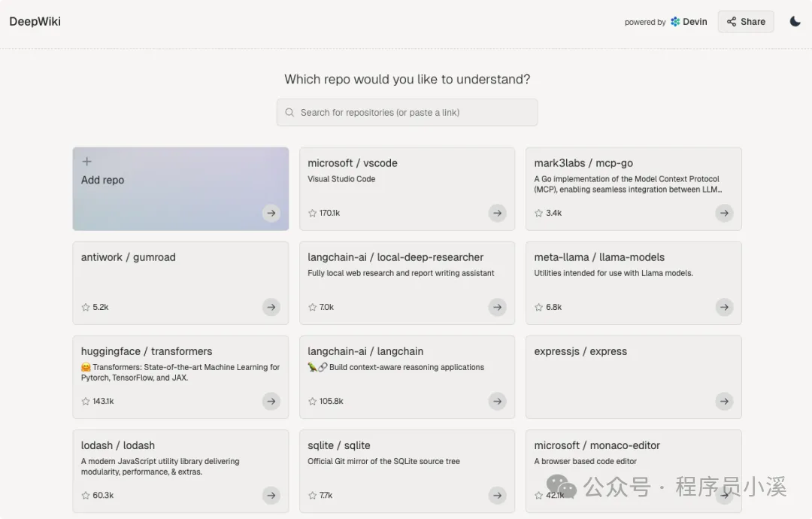Open langchain-ai / langchain title

point(365,352)
